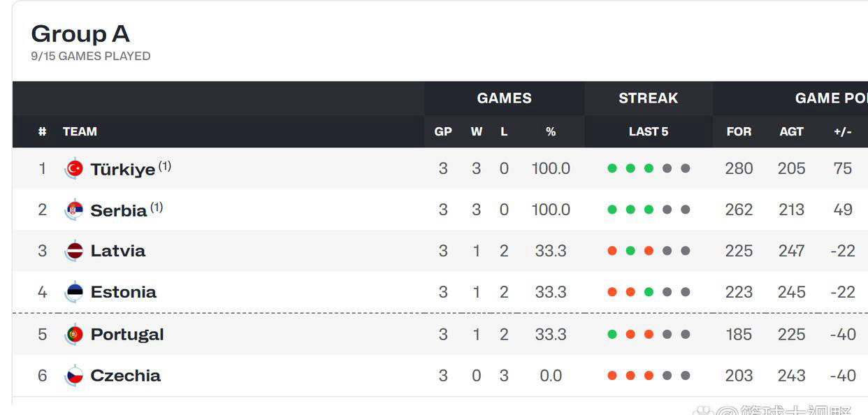Open the Serbia team link
The image size is (868, 415).
(118, 210)
